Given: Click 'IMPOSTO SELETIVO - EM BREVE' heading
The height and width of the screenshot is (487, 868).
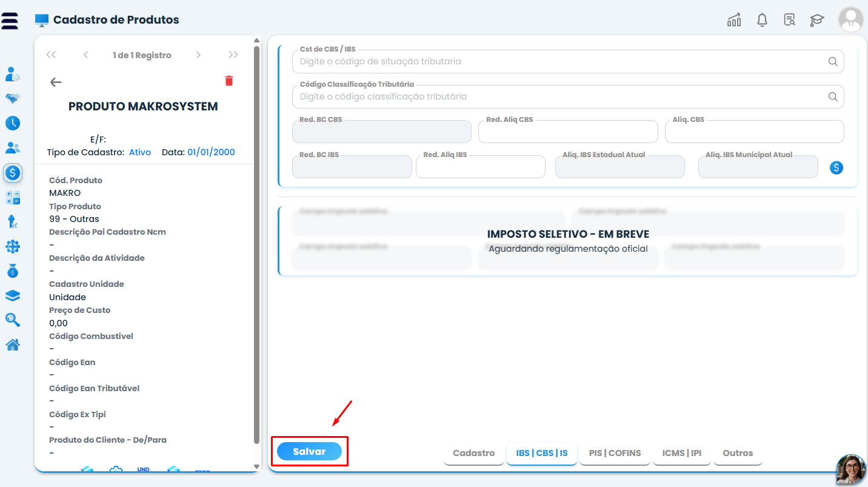Looking at the screenshot, I should click(568, 234).
